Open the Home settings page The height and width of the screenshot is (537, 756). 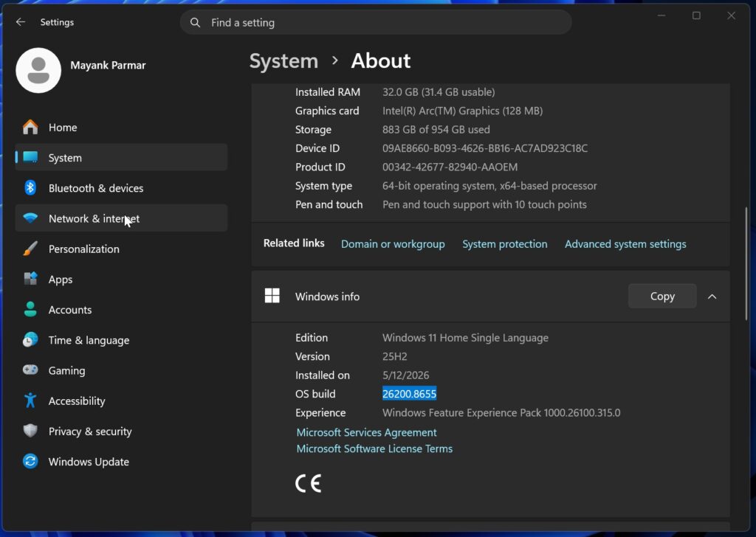122,127
